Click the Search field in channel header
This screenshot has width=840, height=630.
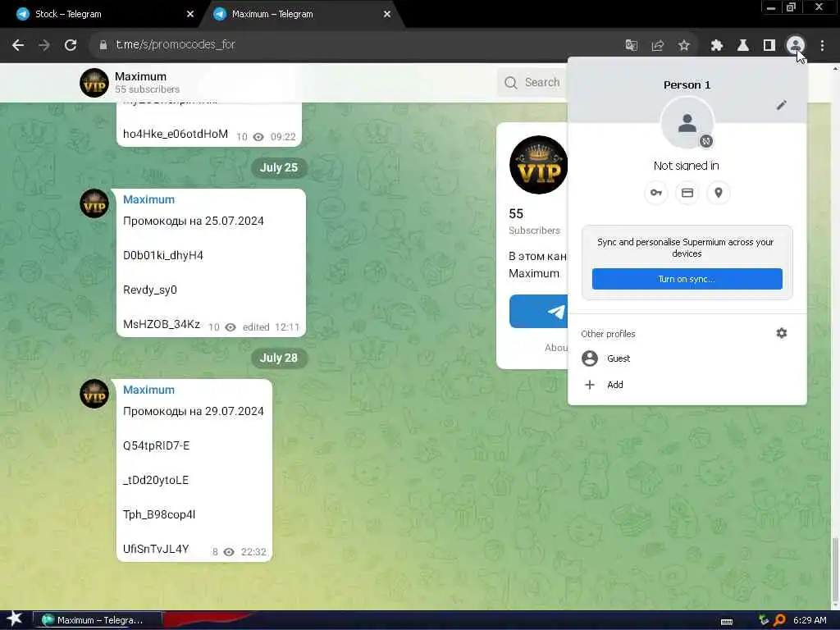click(532, 83)
